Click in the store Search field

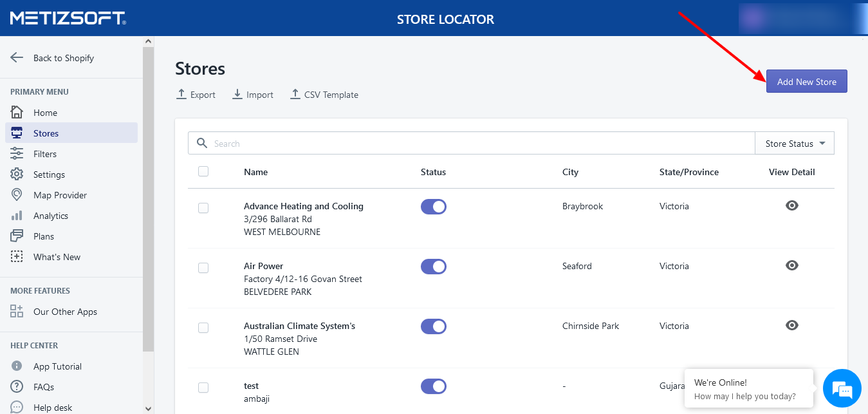(x=476, y=144)
